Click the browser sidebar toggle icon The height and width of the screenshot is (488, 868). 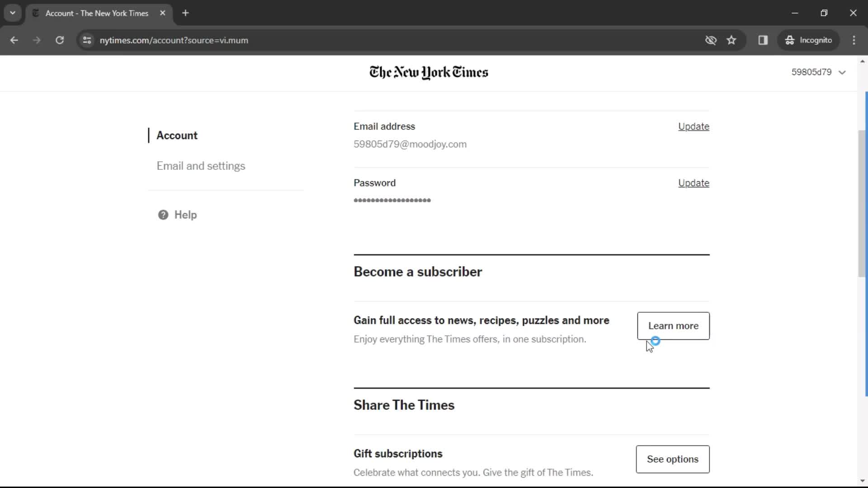click(x=763, y=40)
